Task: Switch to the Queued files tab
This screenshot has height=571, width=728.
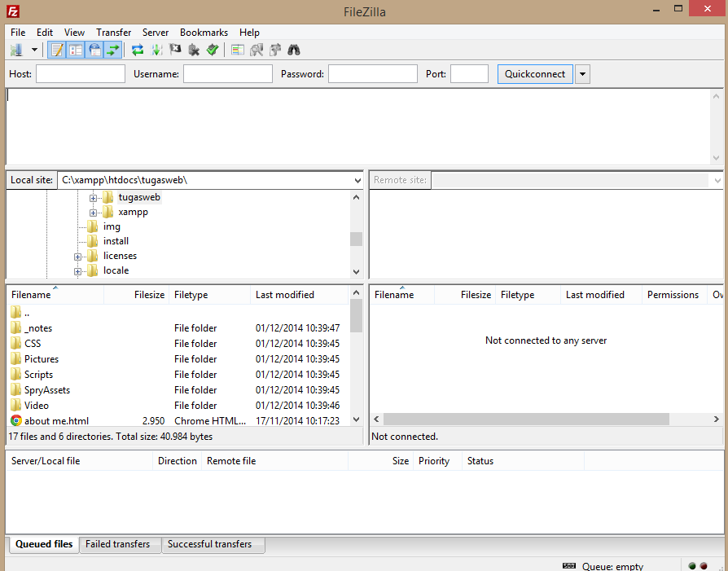Action: [44, 544]
